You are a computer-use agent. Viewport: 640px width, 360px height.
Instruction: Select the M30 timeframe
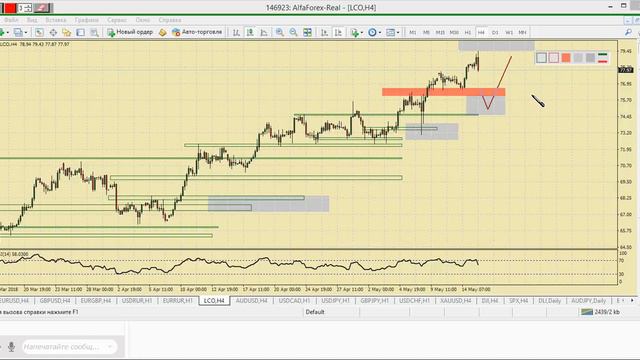pos(454,32)
